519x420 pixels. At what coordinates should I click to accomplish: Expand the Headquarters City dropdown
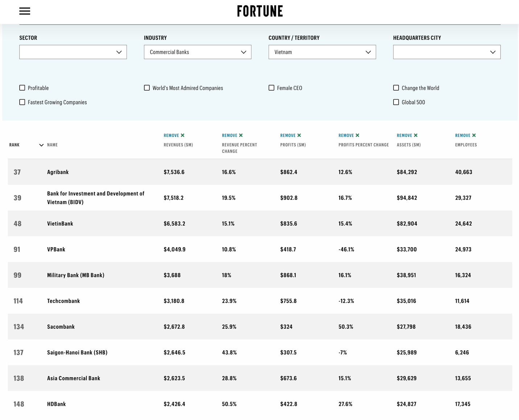(x=446, y=52)
